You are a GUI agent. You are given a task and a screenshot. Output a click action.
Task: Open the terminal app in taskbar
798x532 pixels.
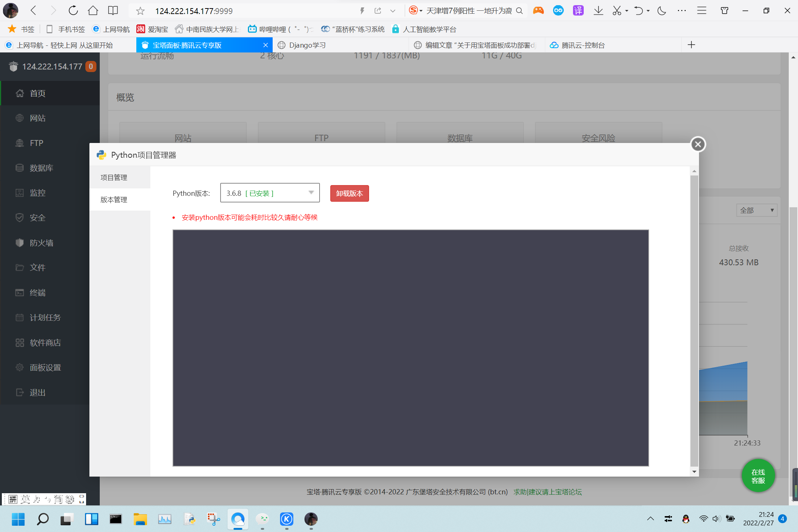(116, 519)
